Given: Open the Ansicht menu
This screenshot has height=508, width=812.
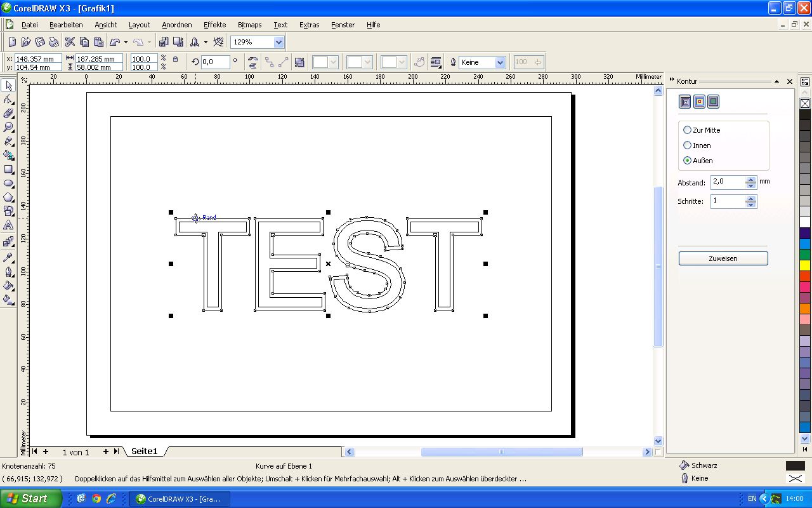Looking at the screenshot, I should tap(106, 25).
